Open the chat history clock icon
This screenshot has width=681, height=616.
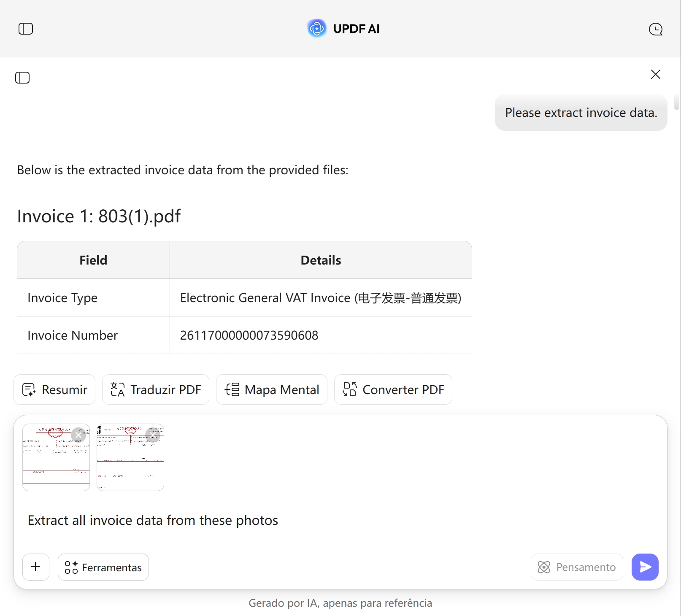click(655, 29)
